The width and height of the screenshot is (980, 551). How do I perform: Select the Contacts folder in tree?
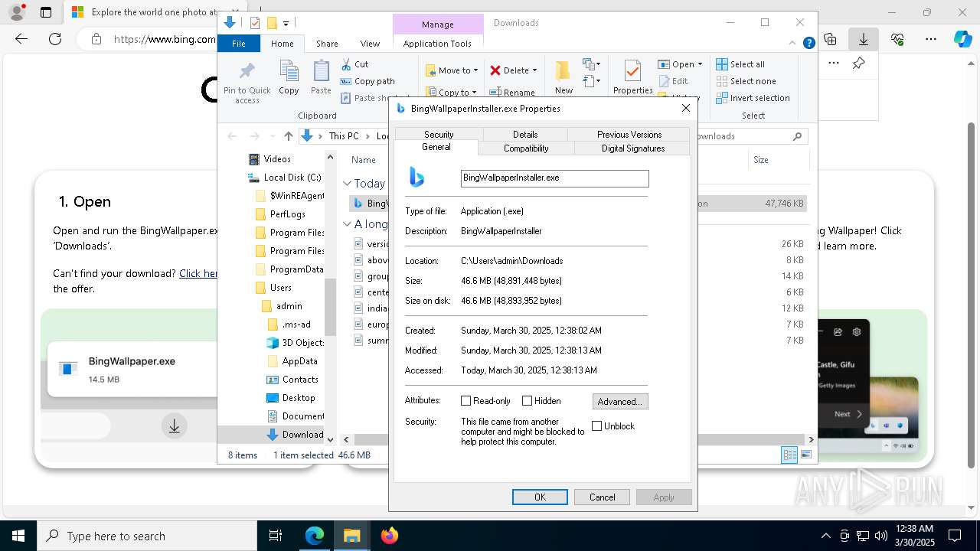pyautogui.click(x=292, y=380)
